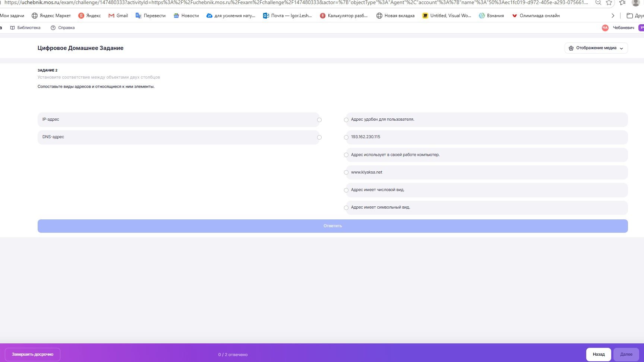Screen dimensions: 644x362
Task: Open the Яндекс bookmark with red icon
Action: point(89,16)
